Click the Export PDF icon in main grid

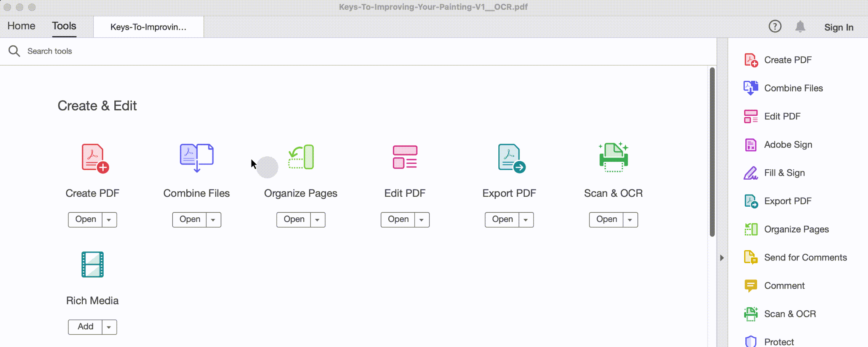(x=512, y=158)
